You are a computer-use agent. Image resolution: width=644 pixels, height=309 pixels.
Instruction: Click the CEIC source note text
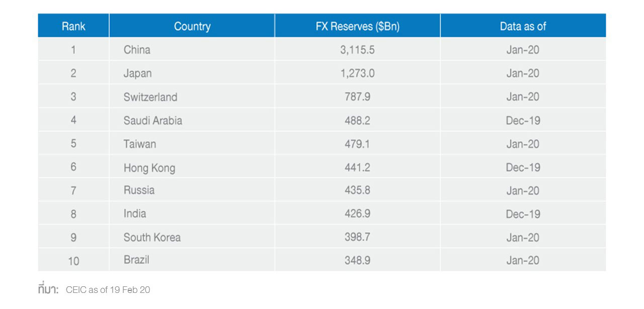pos(108,290)
